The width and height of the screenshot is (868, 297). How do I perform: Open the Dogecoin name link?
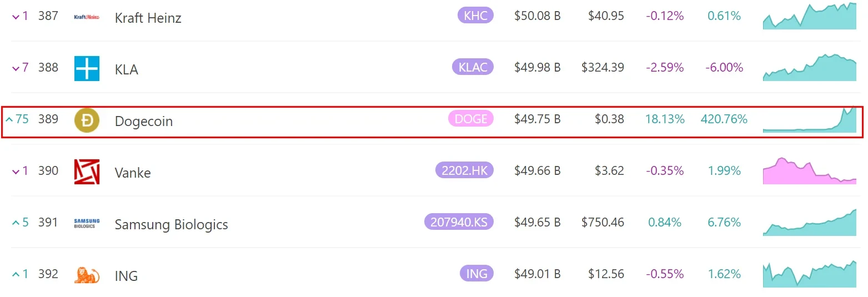pyautogui.click(x=143, y=121)
